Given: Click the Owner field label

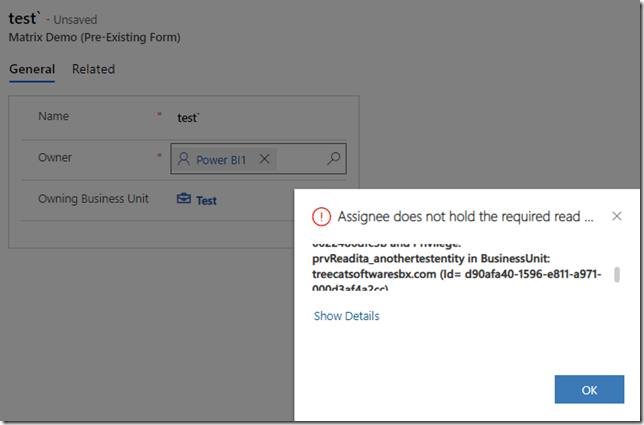Looking at the screenshot, I should 55,158.
